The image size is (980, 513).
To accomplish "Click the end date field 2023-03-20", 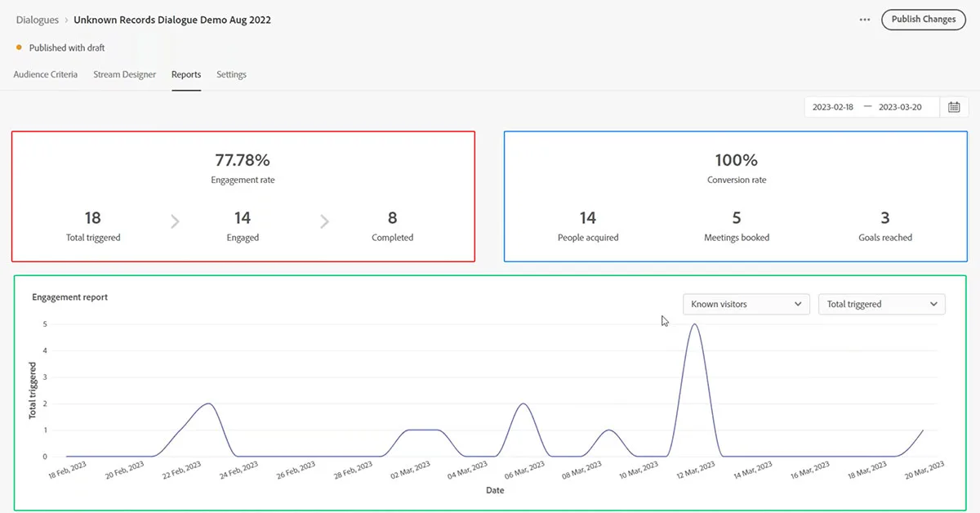I will [x=900, y=107].
